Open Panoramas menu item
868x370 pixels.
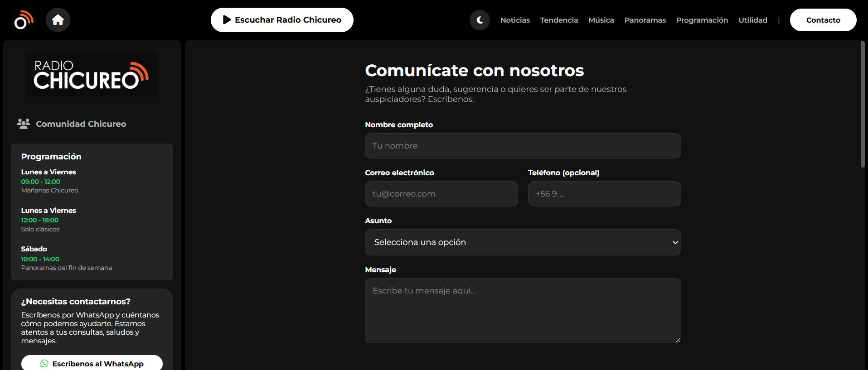pyautogui.click(x=645, y=20)
